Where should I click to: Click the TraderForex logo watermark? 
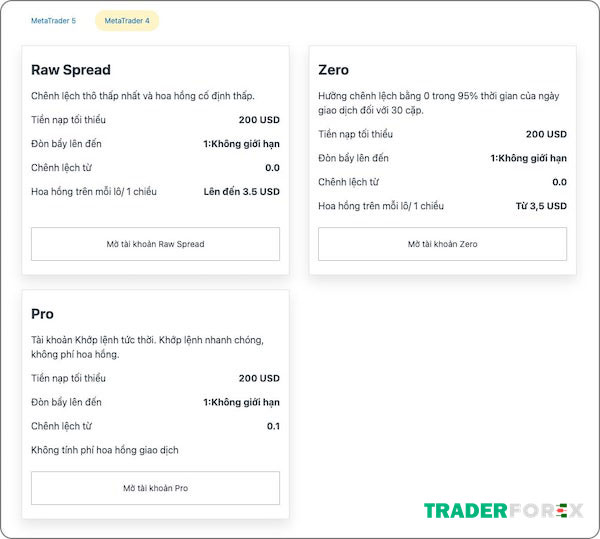503,511
